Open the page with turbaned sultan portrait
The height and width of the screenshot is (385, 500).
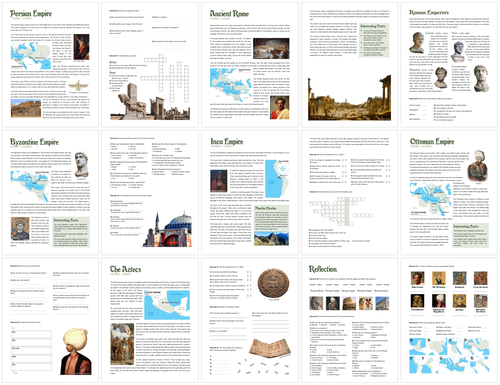pyautogui.click(x=50, y=320)
